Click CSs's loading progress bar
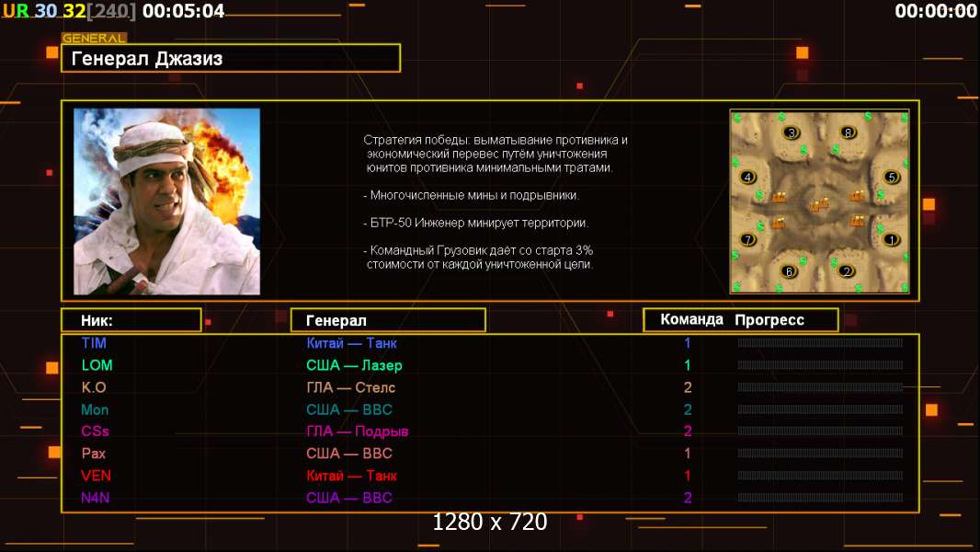980x552 pixels. [x=820, y=431]
